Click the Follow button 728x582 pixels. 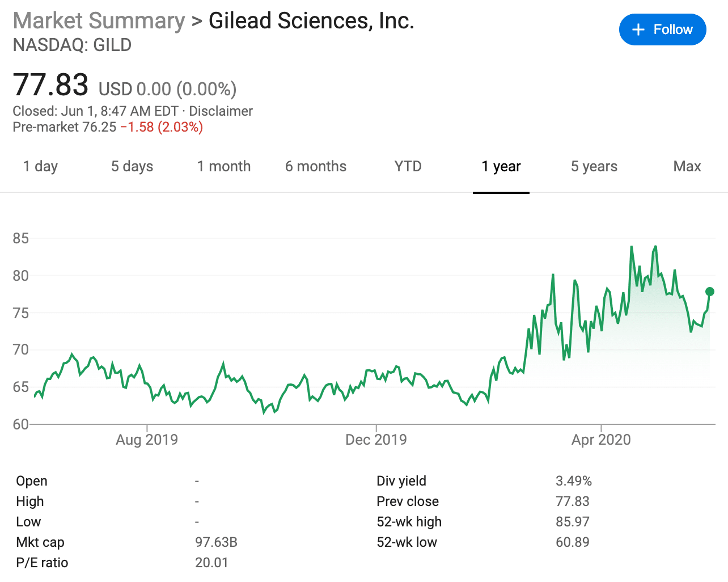[662, 29]
